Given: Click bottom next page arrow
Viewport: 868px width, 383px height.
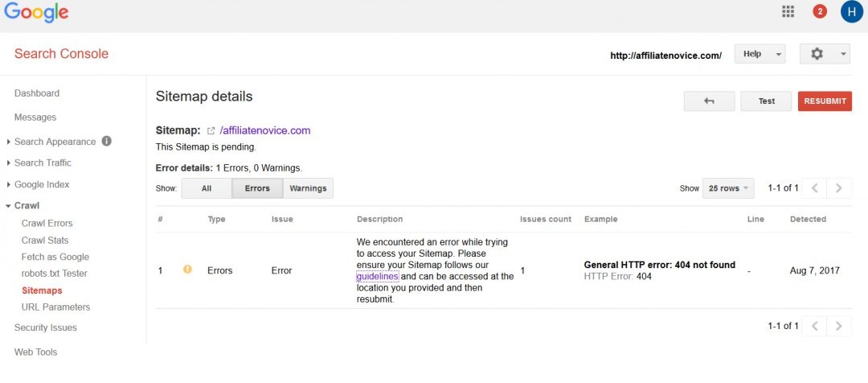Looking at the screenshot, I should [839, 326].
